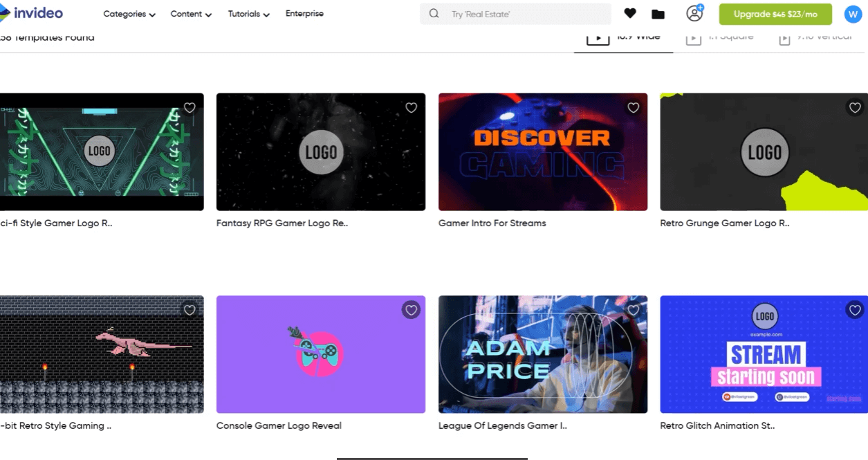Viewport: 868px width, 460px height.
Task: Favorite the 8-bit Retro Style Gaming template
Action: 190,311
